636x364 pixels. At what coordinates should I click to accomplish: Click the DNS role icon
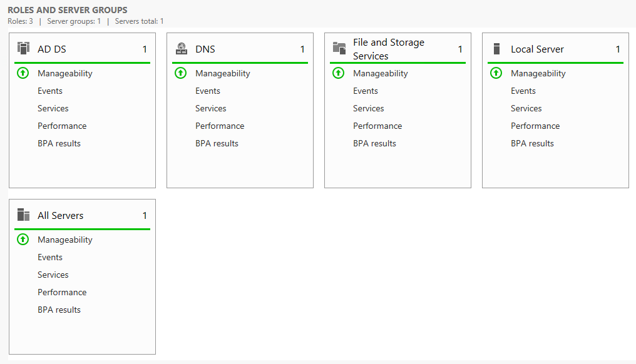[x=182, y=49]
